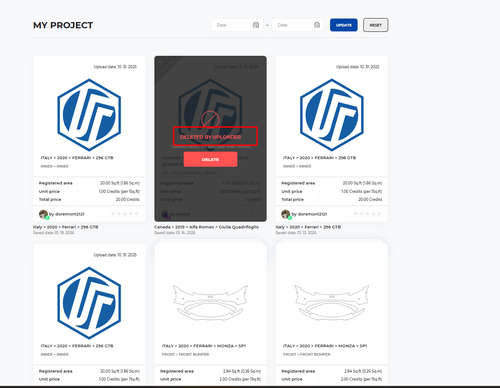Click the 'Upload date 01.16.2026' text on the deleted card
500x388 pixels.
point(236,67)
